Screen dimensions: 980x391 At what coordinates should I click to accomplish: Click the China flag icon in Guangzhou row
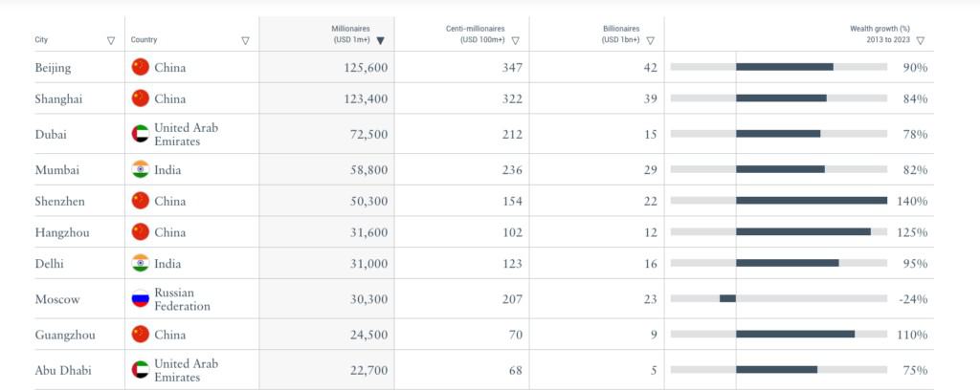coord(141,335)
